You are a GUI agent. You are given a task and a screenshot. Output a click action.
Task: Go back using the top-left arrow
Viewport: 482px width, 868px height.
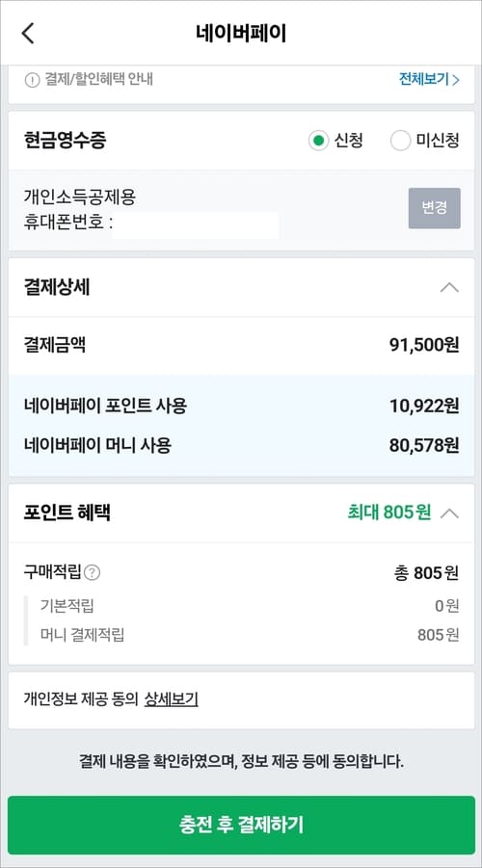click(x=28, y=33)
